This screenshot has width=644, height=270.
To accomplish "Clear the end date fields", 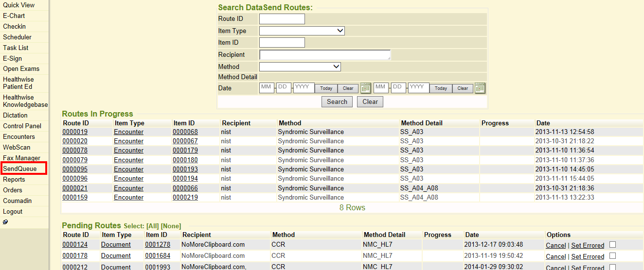I will (x=463, y=88).
